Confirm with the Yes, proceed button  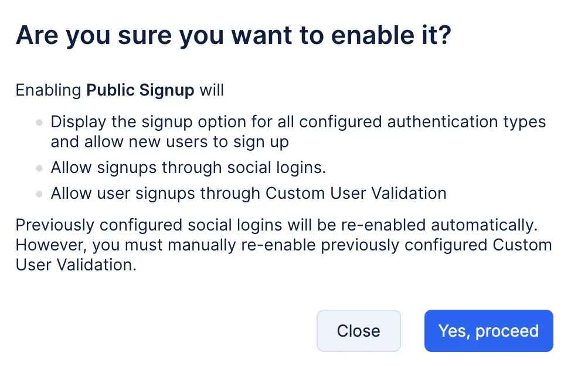click(488, 331)
